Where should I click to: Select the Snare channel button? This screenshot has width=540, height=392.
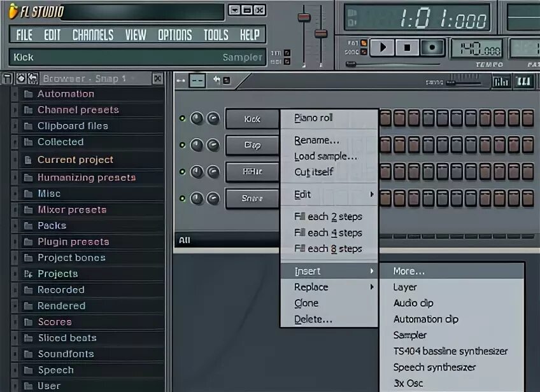pyautogui.click(x=252, y=199)
